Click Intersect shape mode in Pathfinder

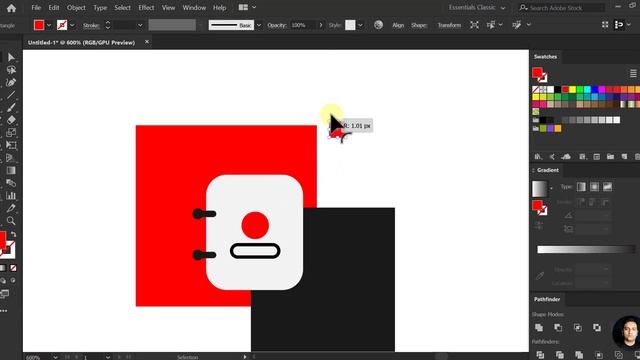pos(578,328)
